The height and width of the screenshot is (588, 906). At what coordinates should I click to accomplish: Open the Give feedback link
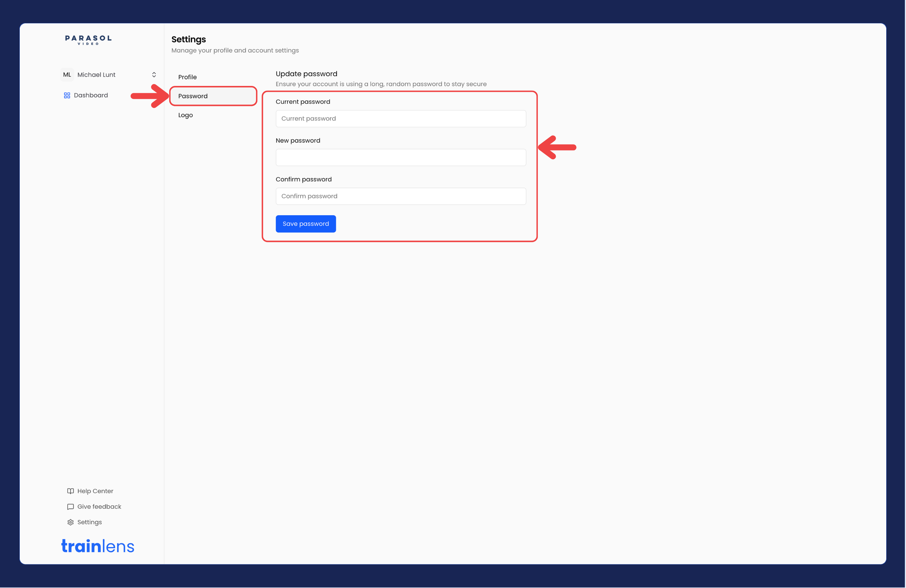click(99, 507)
